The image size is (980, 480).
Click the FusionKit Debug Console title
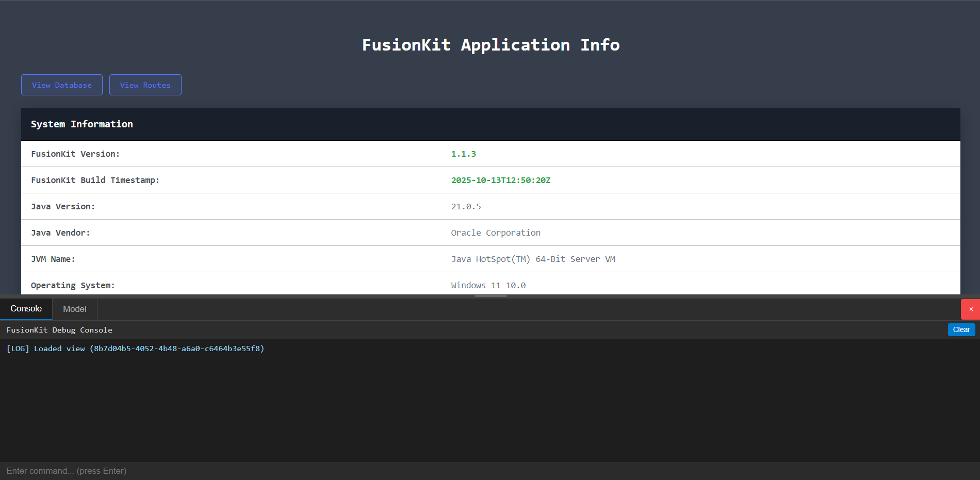(x=59, y=330)
